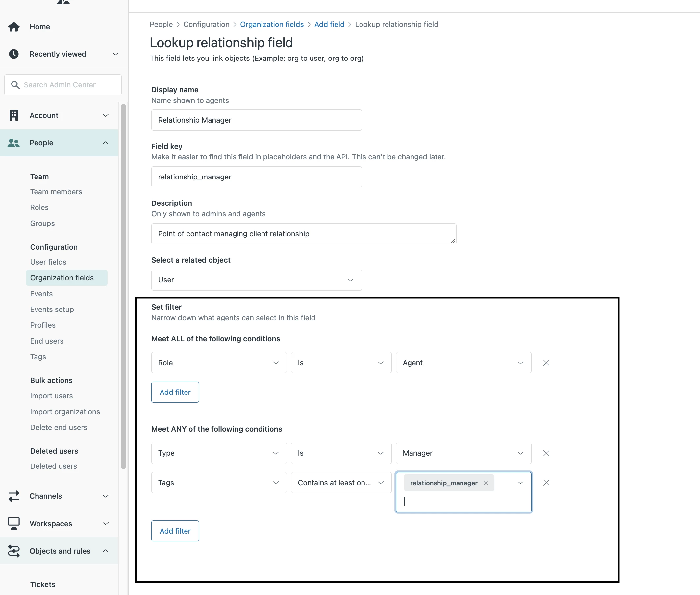Click the Account building icon
This screenshot has width=700, height=595.
tap(13, 115)
